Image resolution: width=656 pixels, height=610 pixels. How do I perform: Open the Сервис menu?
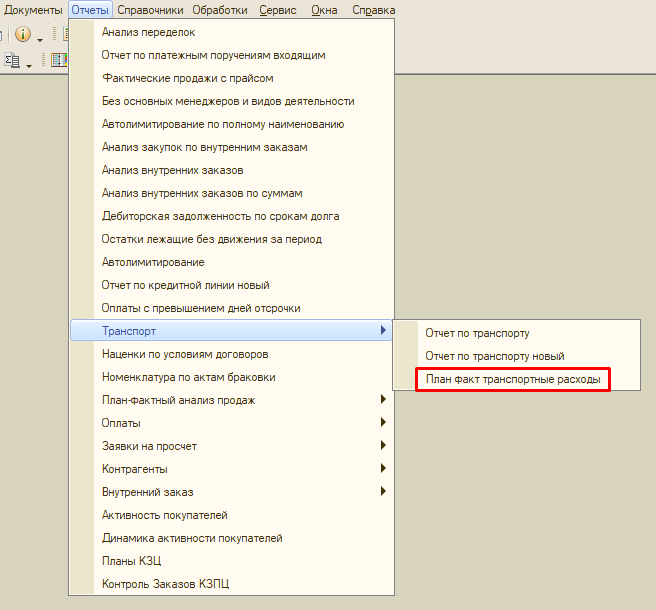coord(278,10)
